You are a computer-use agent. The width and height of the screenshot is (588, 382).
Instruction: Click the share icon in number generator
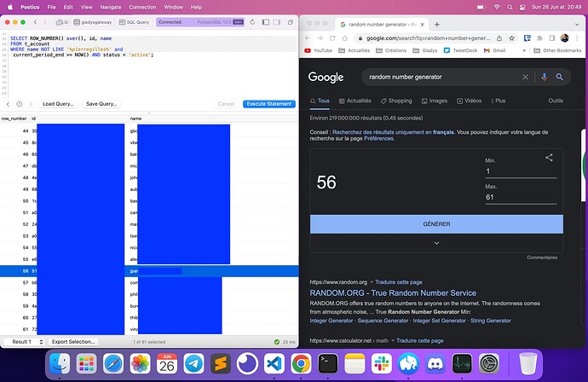point(549,158)
